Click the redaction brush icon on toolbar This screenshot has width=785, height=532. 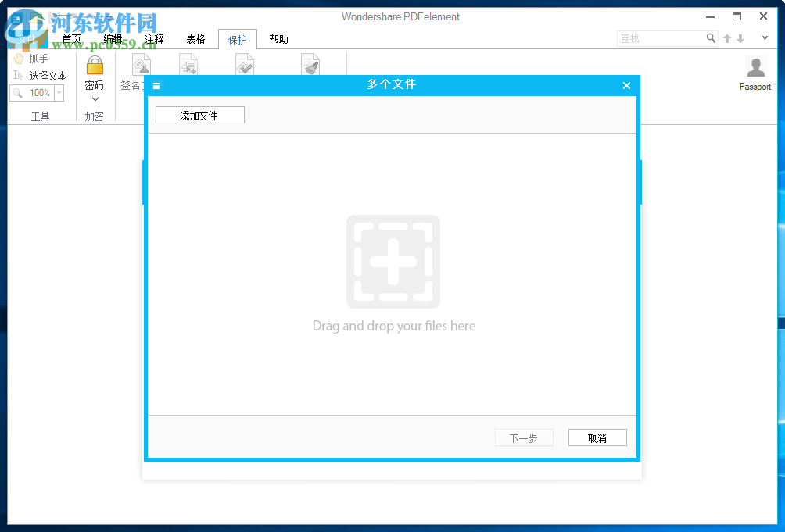click(x=310, y=64)
